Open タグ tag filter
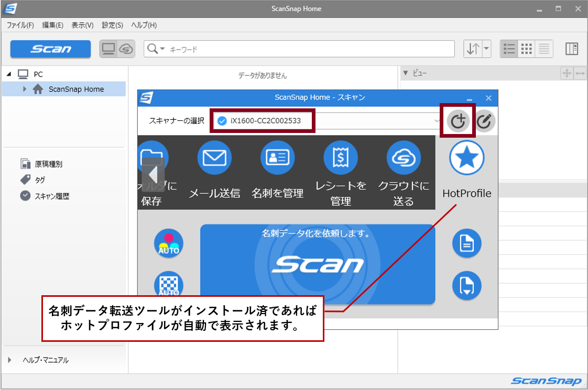 coord(33,180)
